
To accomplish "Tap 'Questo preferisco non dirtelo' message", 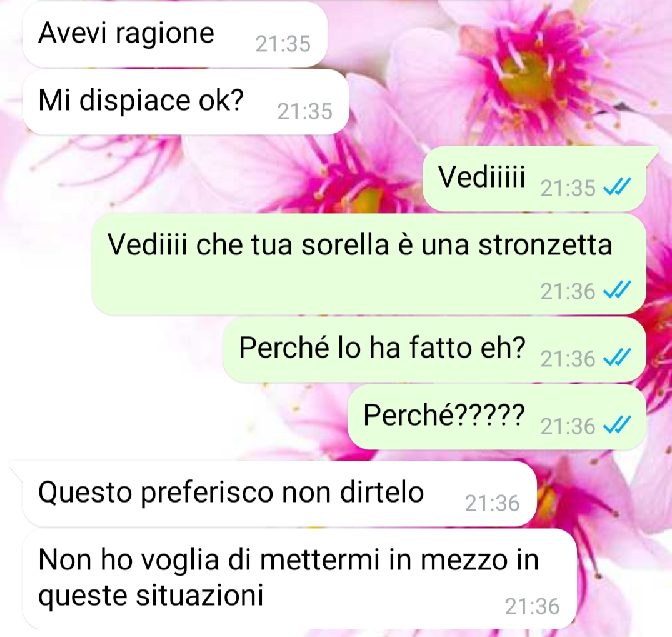I will pyautogui.click(x=279, y=493).
